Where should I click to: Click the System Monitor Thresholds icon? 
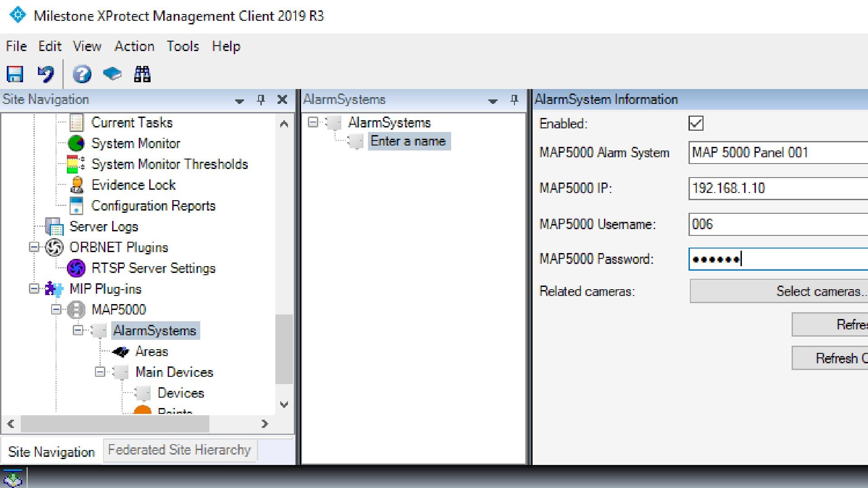click(x=75, y=164)
